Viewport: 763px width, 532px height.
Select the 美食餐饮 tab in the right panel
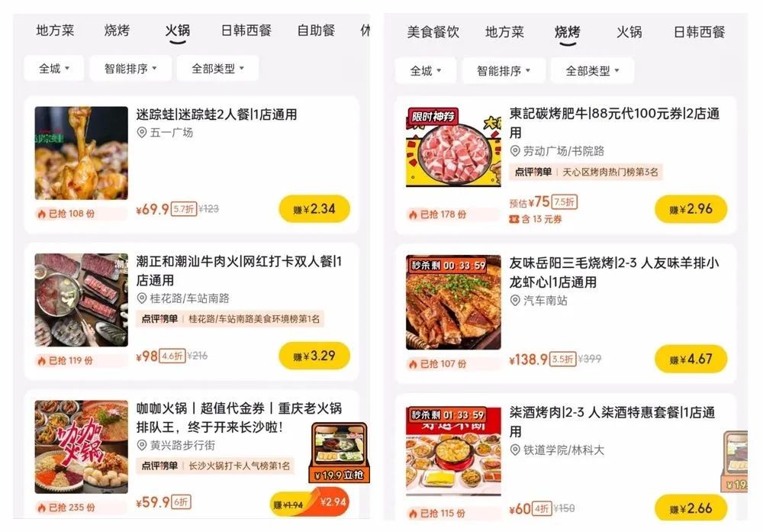pos(433,32)
